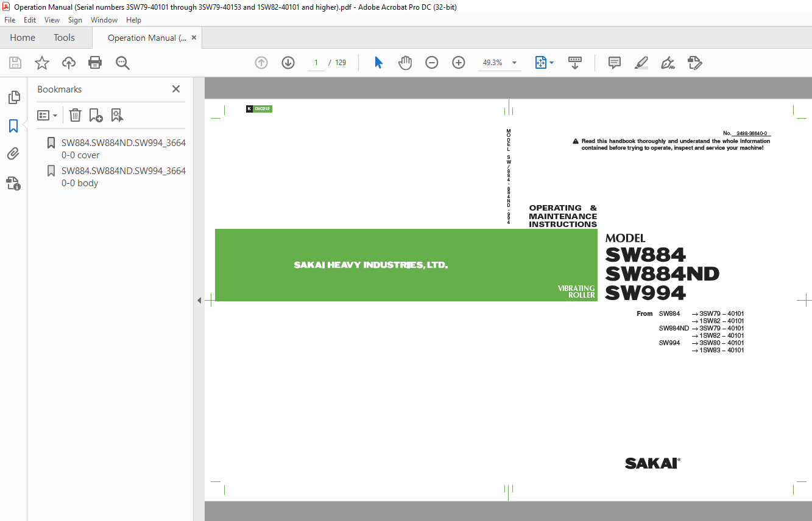Viewport: 812px width, 521px height.
Task: Click the 'SW994' model heading
Action: coord(646,293)
